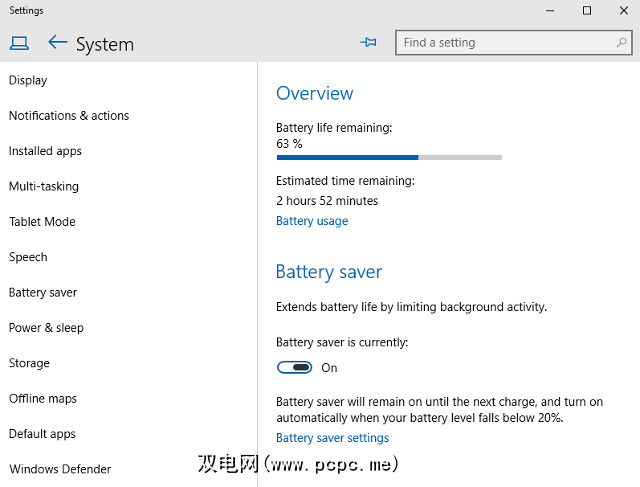
Task: Click the back arrow next to System
Action: point(57,43)
